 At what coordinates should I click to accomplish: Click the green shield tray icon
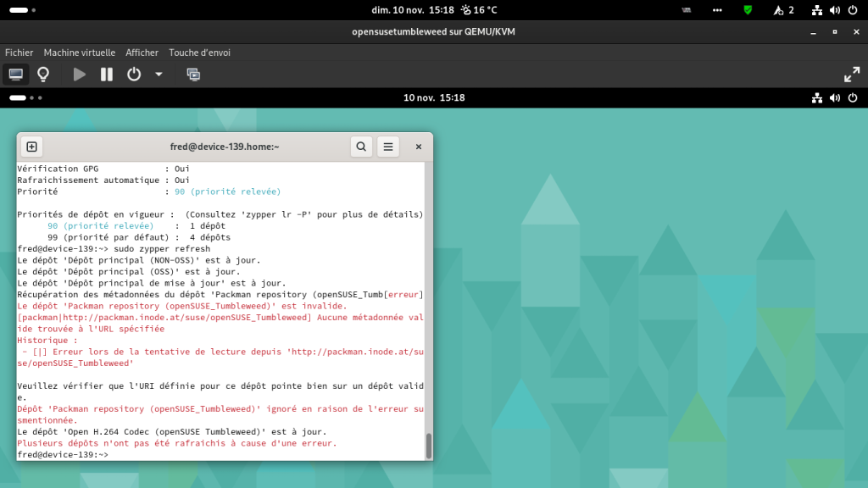(748, 10)
